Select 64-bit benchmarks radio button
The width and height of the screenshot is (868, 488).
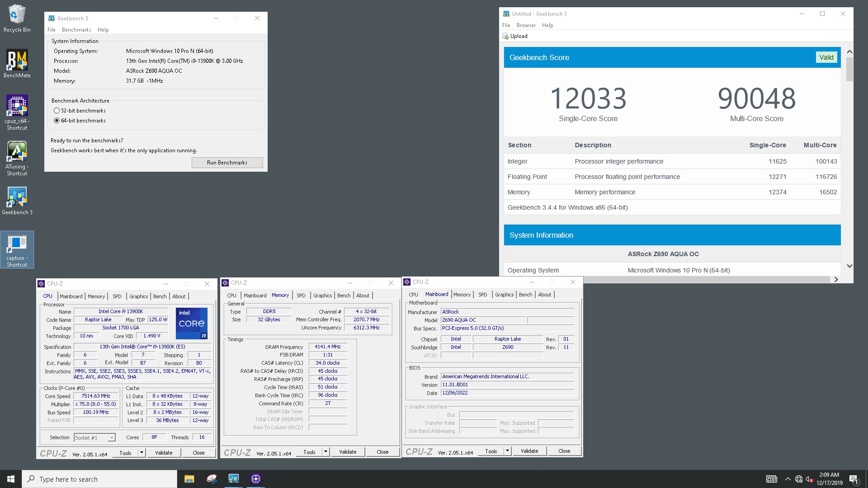pos(57,121)
